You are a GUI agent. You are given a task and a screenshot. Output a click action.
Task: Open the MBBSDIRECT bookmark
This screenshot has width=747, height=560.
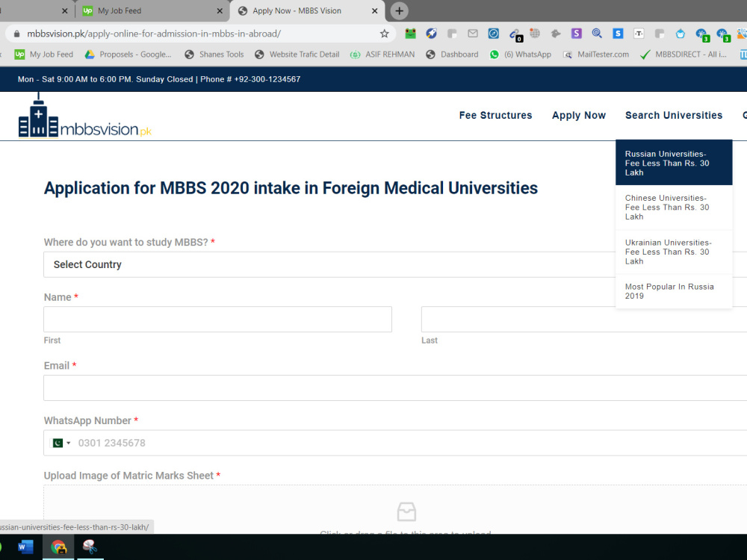684,55
